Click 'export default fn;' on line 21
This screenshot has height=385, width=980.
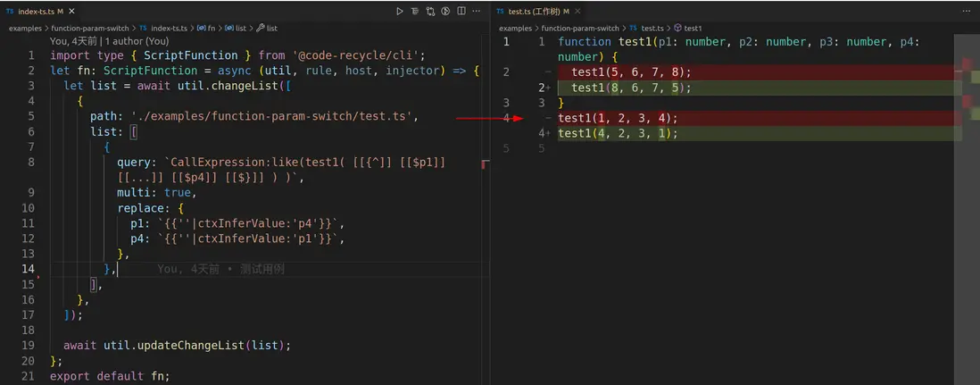[110, 376]
